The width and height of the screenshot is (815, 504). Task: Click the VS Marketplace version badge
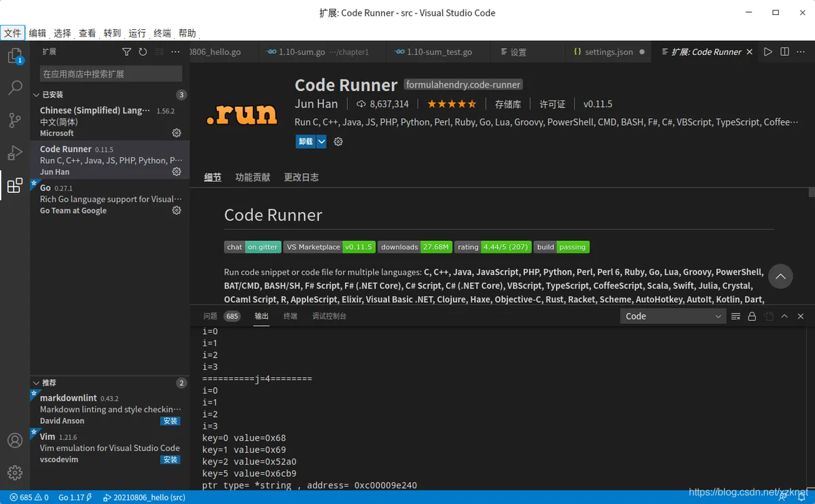(x=329, y=247)
